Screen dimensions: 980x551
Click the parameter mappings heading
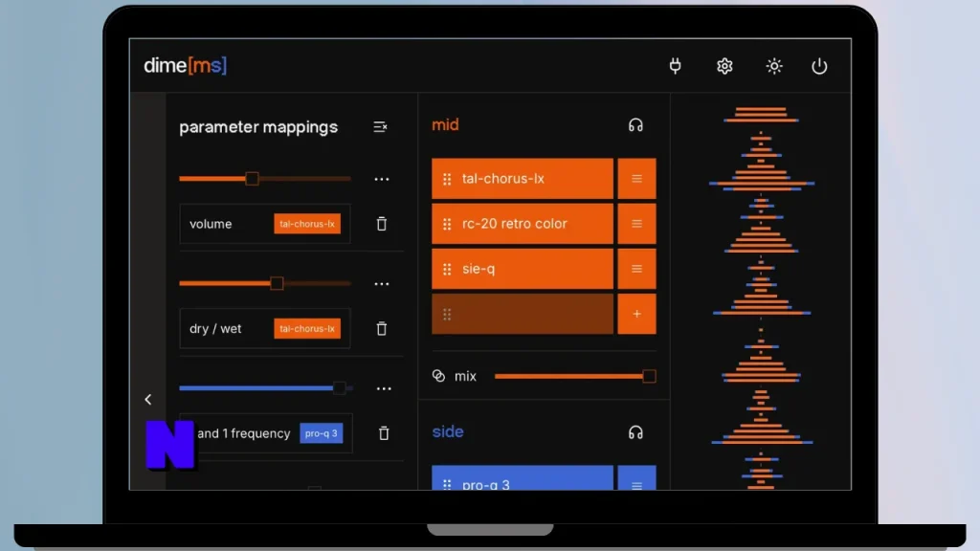click(x=258, y=127)
